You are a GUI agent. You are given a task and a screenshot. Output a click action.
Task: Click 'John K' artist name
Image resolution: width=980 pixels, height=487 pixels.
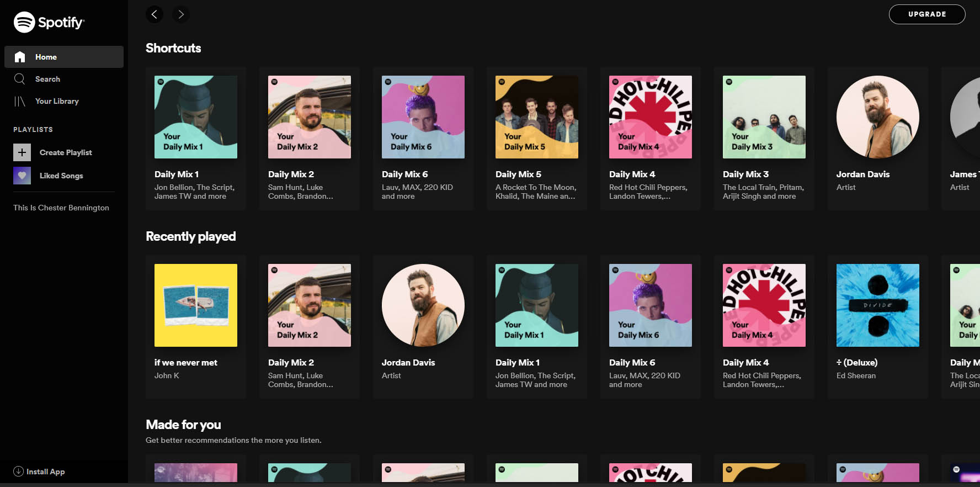click(167, 375)
